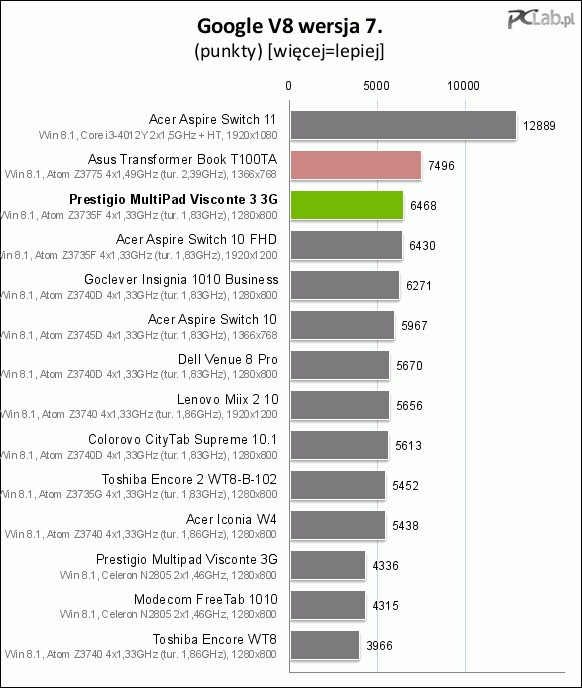Select the Prestigio Multipad Visconte 3G gray bar
This screenshot has width=582, height=688.
(x=327, y=565)
